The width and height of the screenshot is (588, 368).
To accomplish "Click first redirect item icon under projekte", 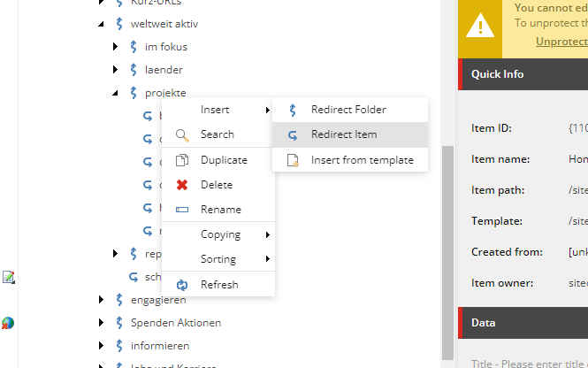I will 149,116.
